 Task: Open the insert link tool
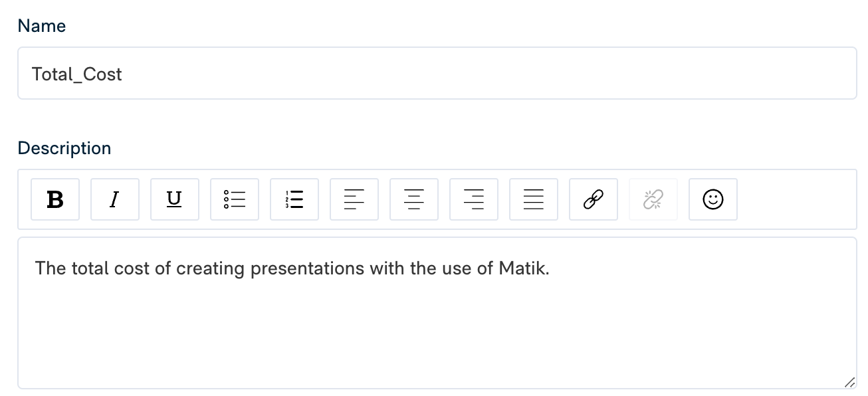pos(594,199)
